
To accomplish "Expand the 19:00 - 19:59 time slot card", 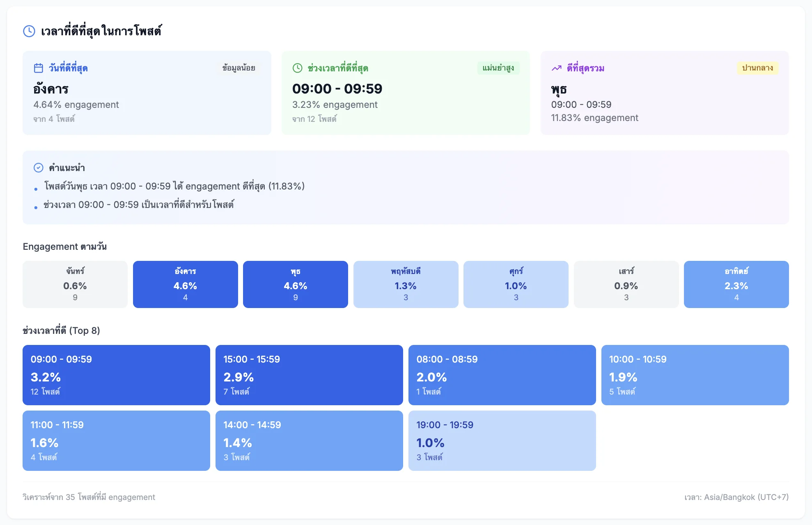I will [502, 441].
